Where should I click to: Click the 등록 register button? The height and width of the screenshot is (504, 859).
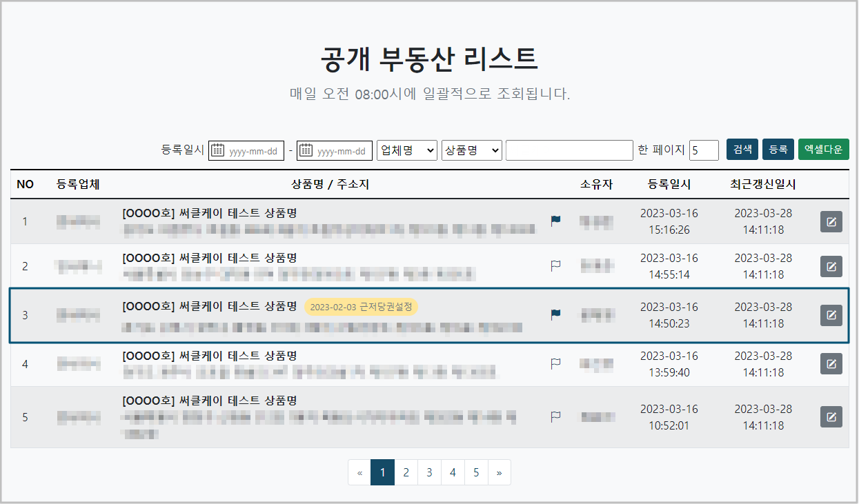pos(778,150)
